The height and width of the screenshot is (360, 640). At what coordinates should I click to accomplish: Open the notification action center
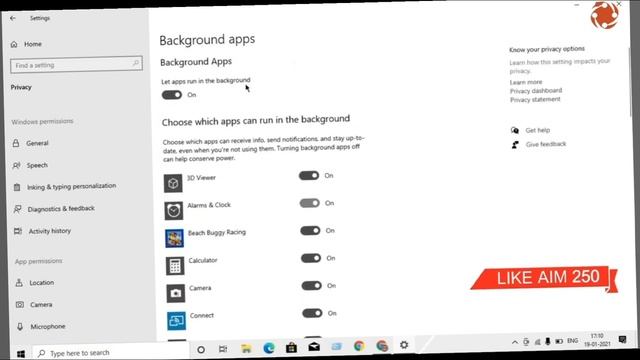tap(622, 340)
